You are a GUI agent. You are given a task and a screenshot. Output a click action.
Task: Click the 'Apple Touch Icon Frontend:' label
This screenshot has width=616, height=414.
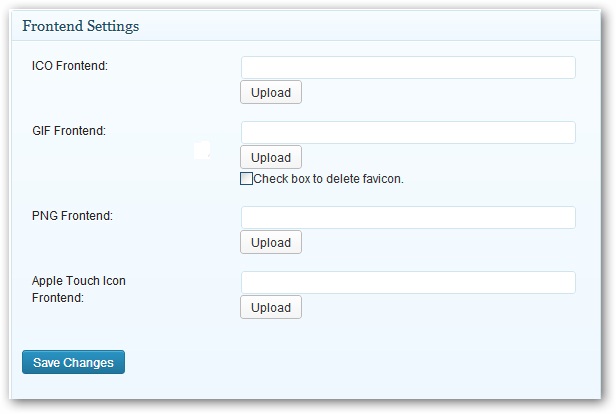pos(78,289)
